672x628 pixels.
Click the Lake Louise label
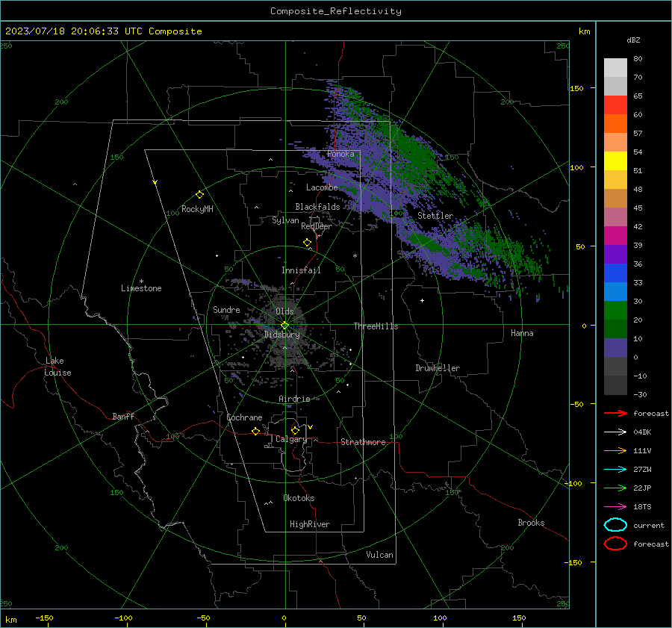[x=57, y=367]
